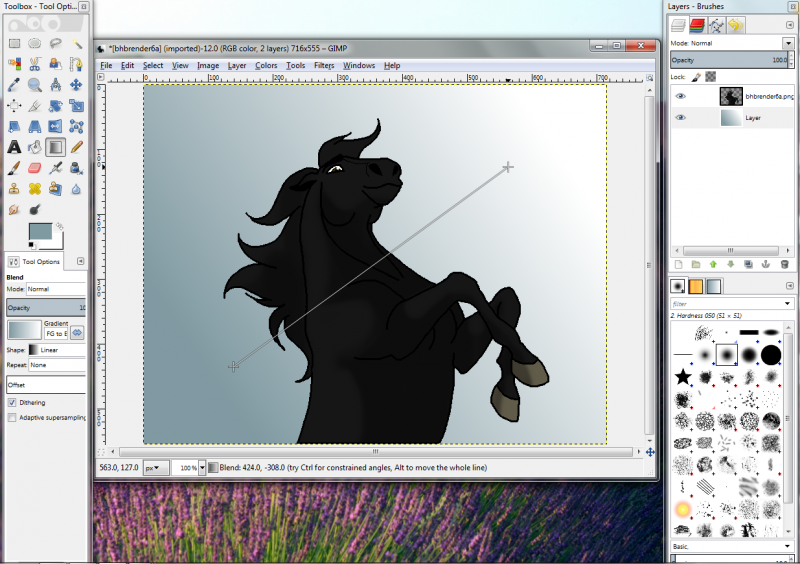Pick the Color Picker eyedropper tool

click(x=14, y=85)
